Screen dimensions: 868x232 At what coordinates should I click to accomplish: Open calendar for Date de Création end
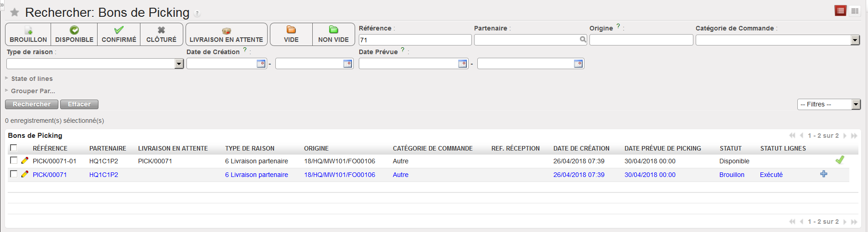pyautogui.click(x=347, y=64)
